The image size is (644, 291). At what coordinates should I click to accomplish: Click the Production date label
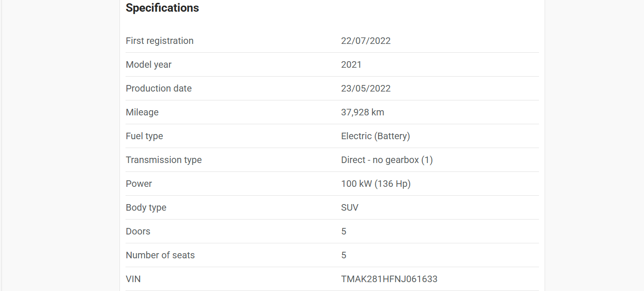(159, 88)
